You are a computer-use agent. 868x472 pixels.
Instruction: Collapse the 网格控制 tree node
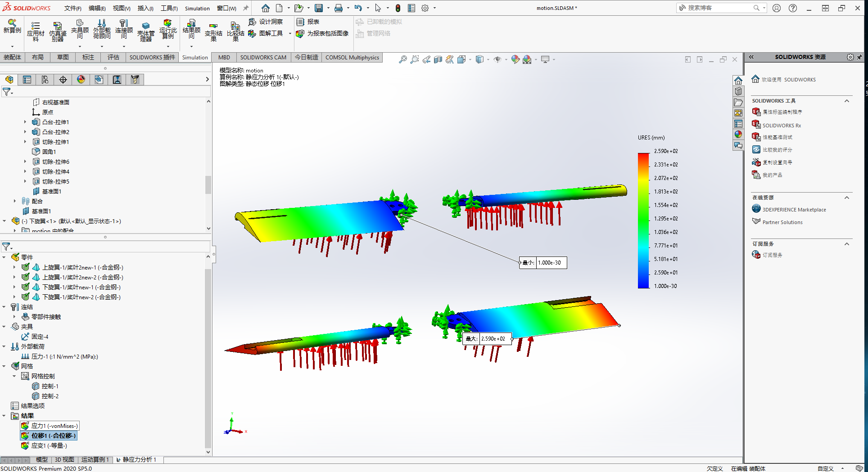coord(14,376)
